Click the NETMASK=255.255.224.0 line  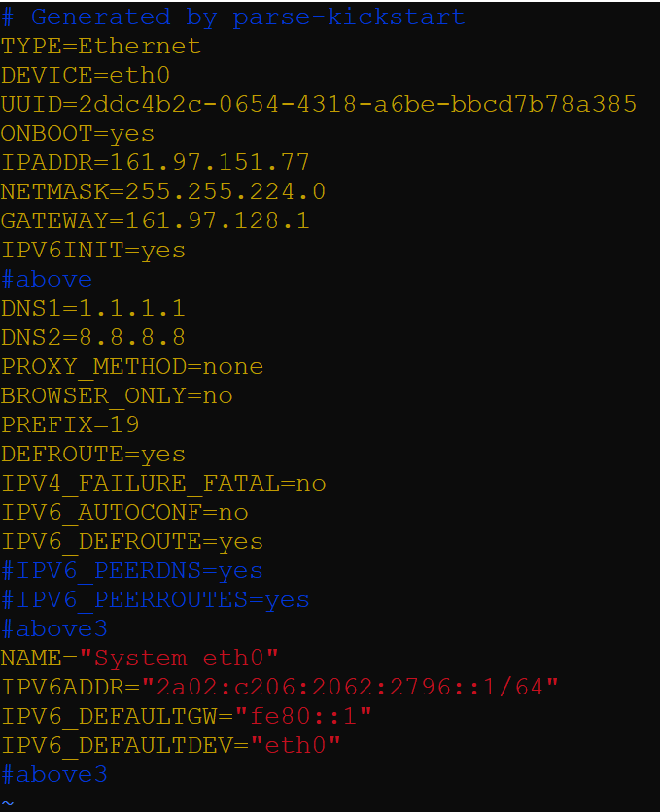[163, 192]
